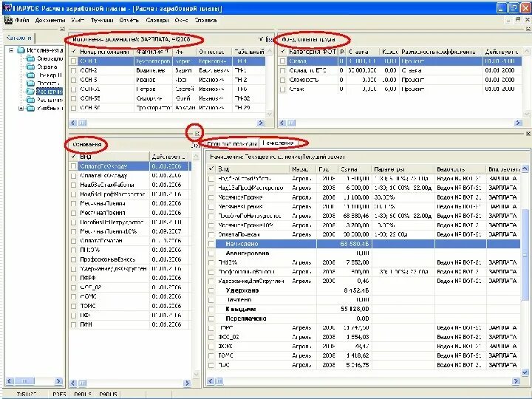The width and height of the screenshot is (532, 399).
Task: Click the checkmark header icon of Основания list
Action: pos(74,157)
